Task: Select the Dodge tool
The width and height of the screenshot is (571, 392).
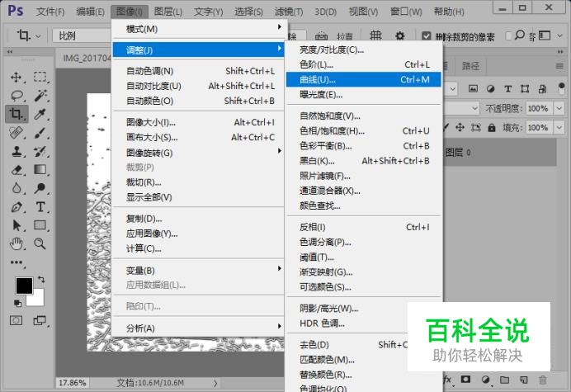Action: (x=40, y=188)
